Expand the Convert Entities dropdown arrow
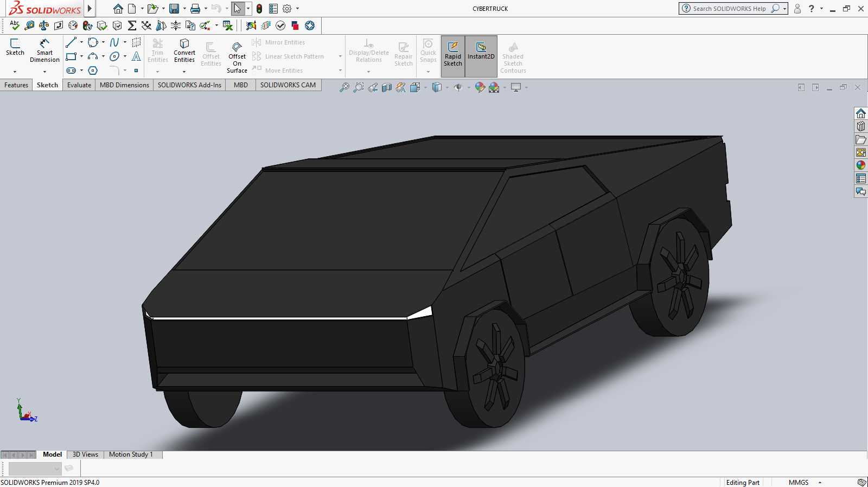 (x=184, y=72)
